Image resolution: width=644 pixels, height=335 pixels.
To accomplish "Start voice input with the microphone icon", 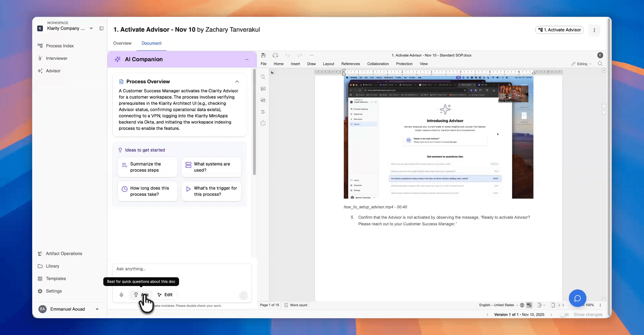I will coord(121,295).
